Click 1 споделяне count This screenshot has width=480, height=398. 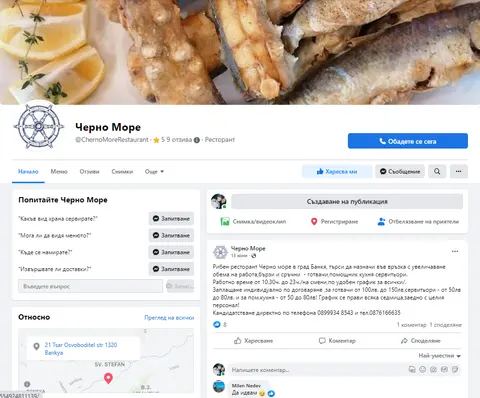click(446, 325)
